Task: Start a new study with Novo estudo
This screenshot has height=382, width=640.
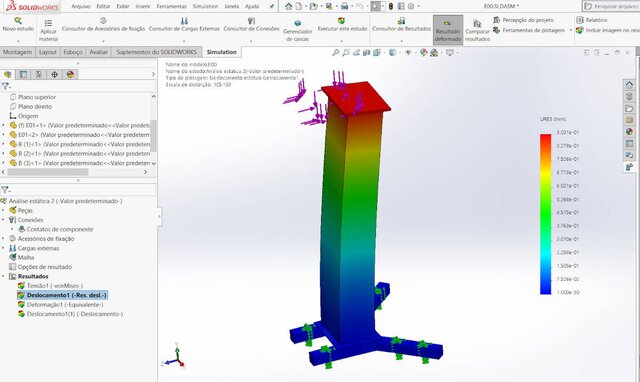Action: [18, 24]
